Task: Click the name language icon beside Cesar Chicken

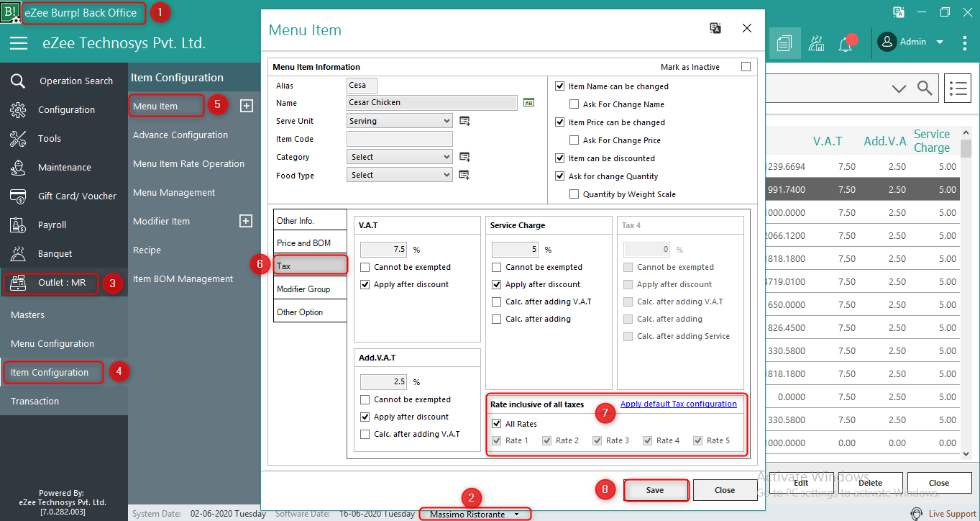Action: coord(529,103)
